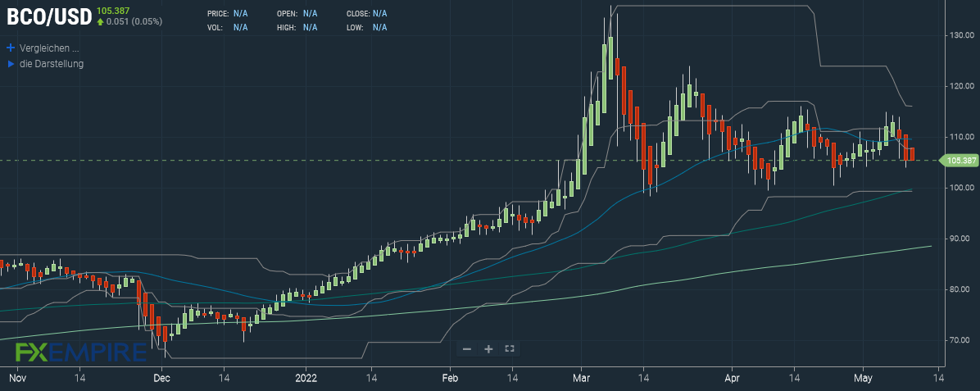
Task: Click the Feb date axis label
Action: (449, 378)
